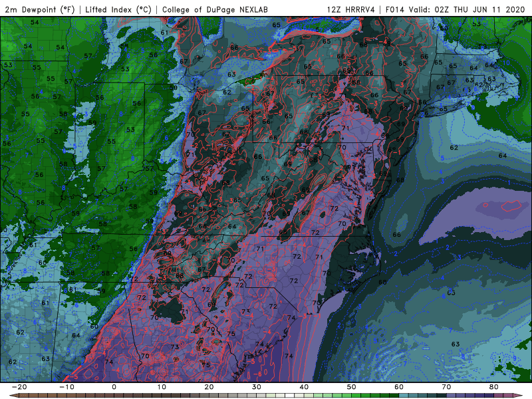Click the '0' label on the color scale
The image size is (532, 399).
coord(114,387)
